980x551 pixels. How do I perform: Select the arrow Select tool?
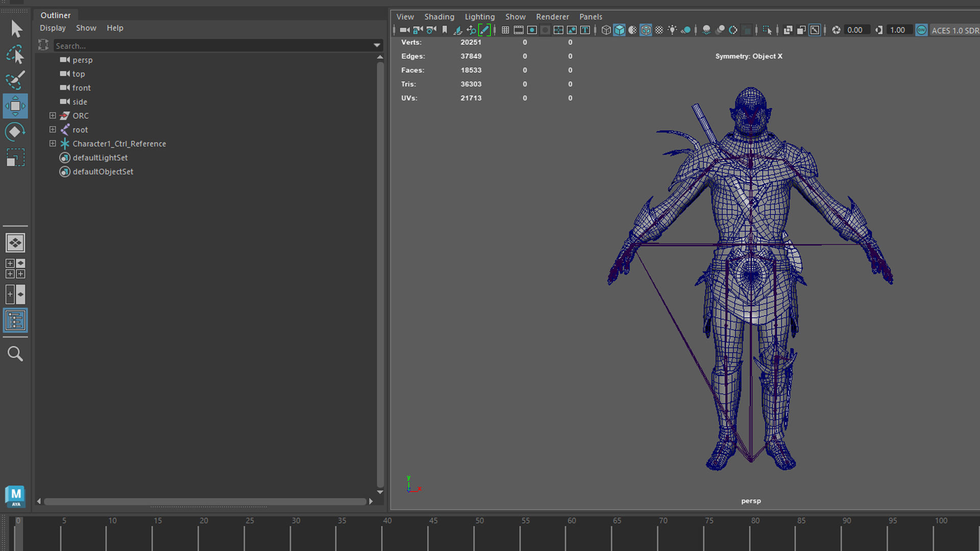tap(16, 29)
